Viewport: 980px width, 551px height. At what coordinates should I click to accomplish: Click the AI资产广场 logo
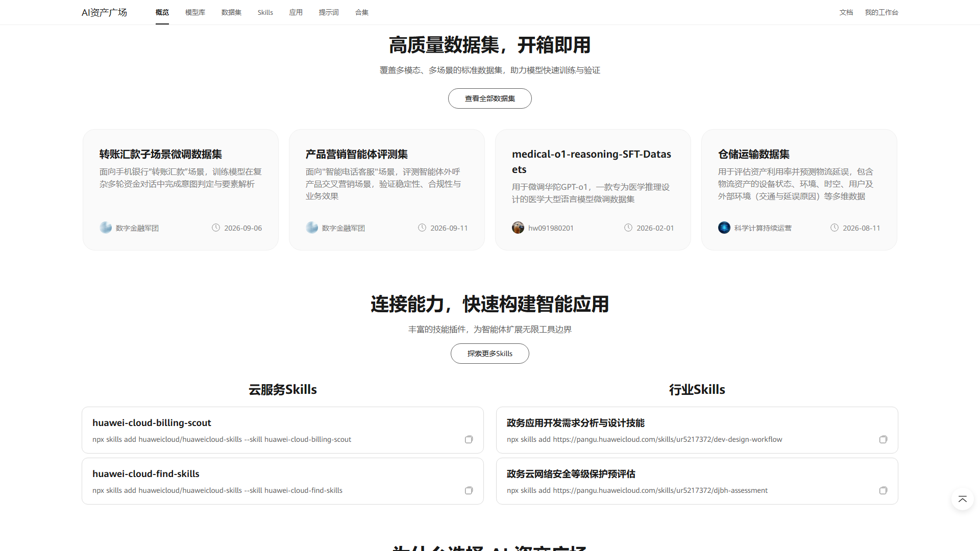[x=104, y=12]
